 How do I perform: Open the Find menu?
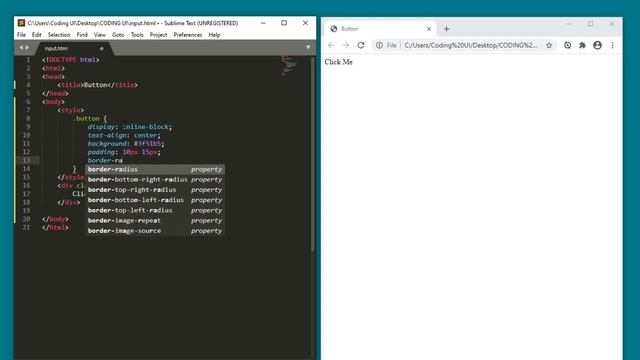click(82, 35)
